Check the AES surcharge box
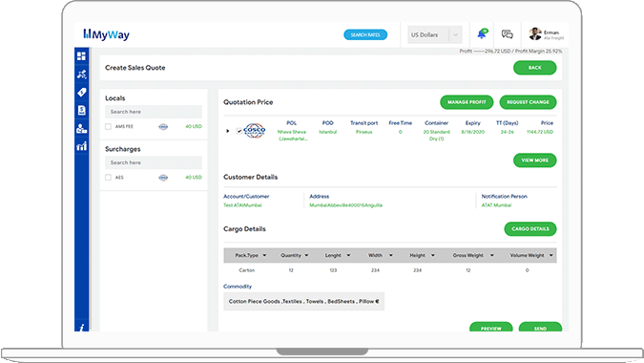644x363 pixels. pyautogui.click(x=108, y=178)
